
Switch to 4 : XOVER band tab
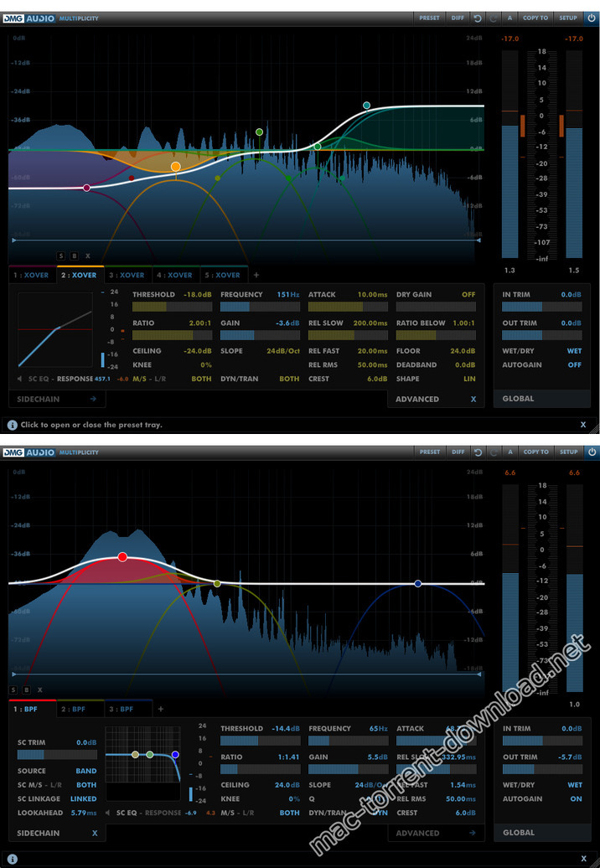coord(175,275)
